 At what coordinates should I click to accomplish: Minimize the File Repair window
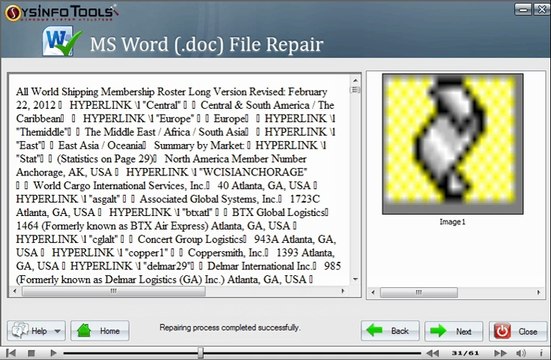523,9
